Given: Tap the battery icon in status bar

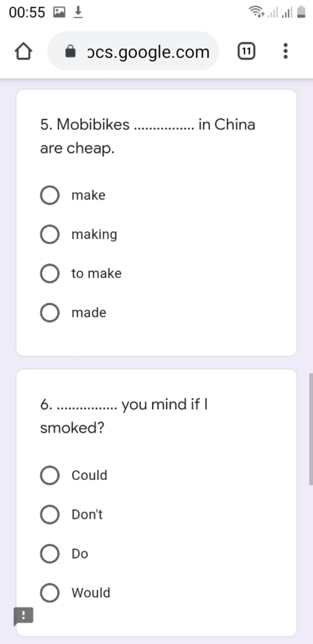Looking at the screenshot, I should [301, 12].
